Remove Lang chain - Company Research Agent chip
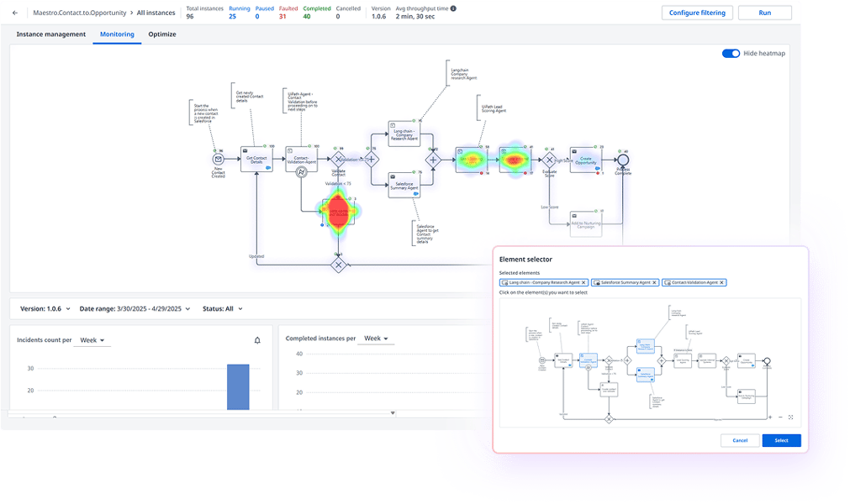 click(x=583, y=282)
